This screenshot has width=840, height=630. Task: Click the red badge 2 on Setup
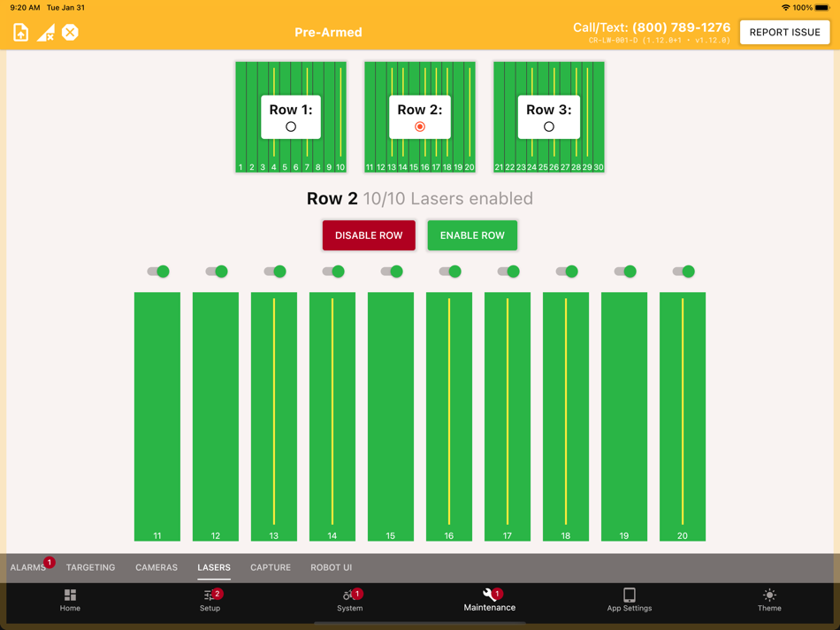click(217, 594)
